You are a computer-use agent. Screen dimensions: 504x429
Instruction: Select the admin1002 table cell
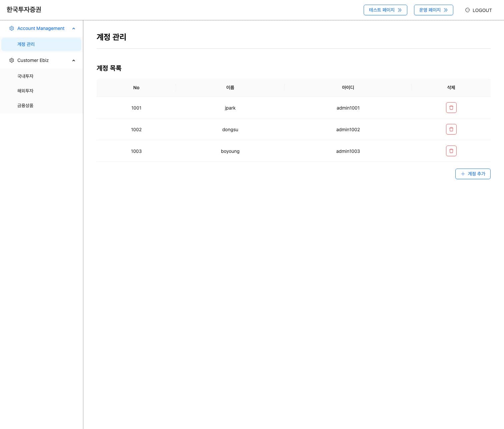point(348,130)
